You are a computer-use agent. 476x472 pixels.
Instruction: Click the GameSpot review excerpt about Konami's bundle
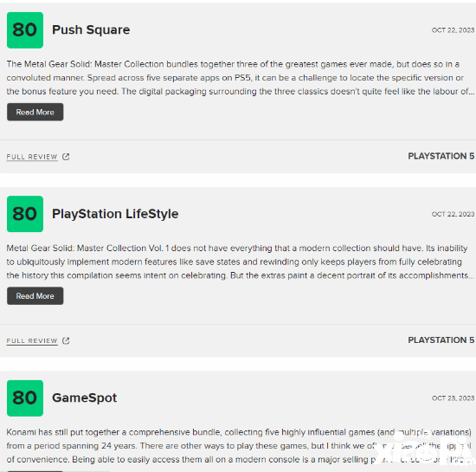point(239,446)
